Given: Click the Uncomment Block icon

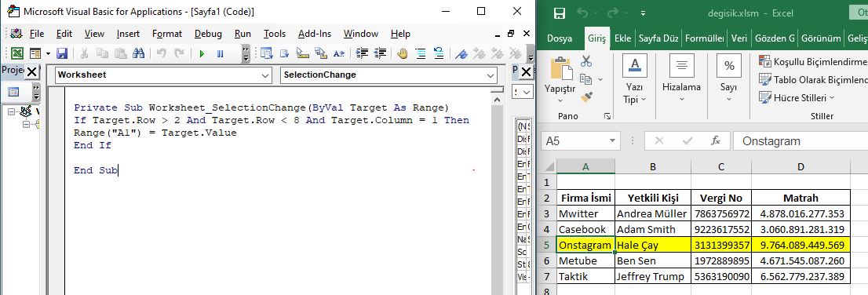Looking at the screenshot, I should tap(439, 53).
